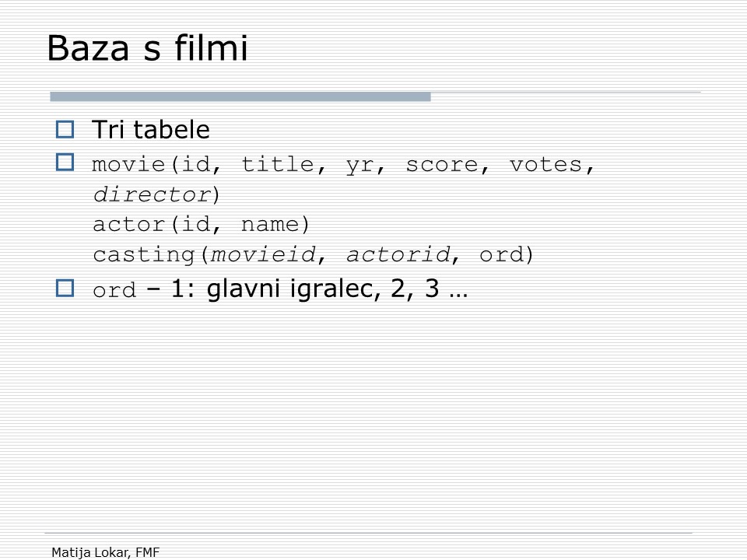Click the italic "actorid" column name

click(x=398, y=254)
